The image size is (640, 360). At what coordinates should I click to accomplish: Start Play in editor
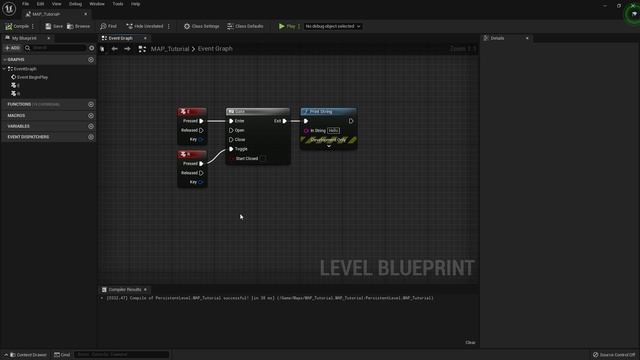(x=287, y=26)
